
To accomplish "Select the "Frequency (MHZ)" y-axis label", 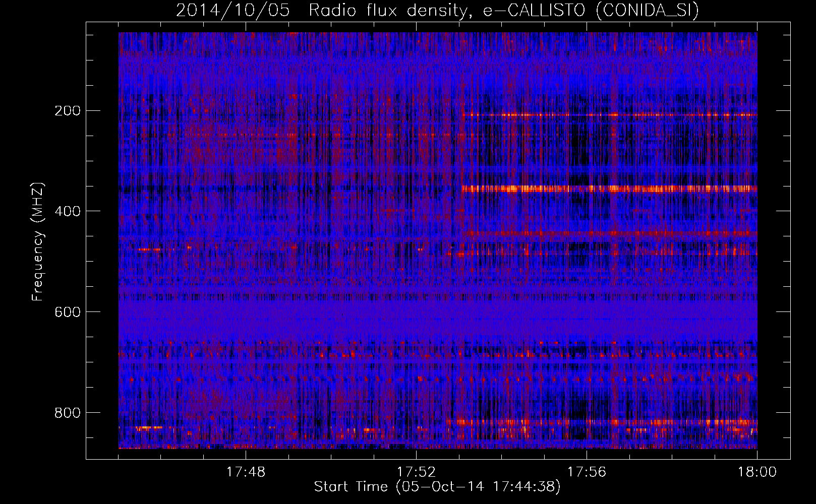I will click(38, 242).
